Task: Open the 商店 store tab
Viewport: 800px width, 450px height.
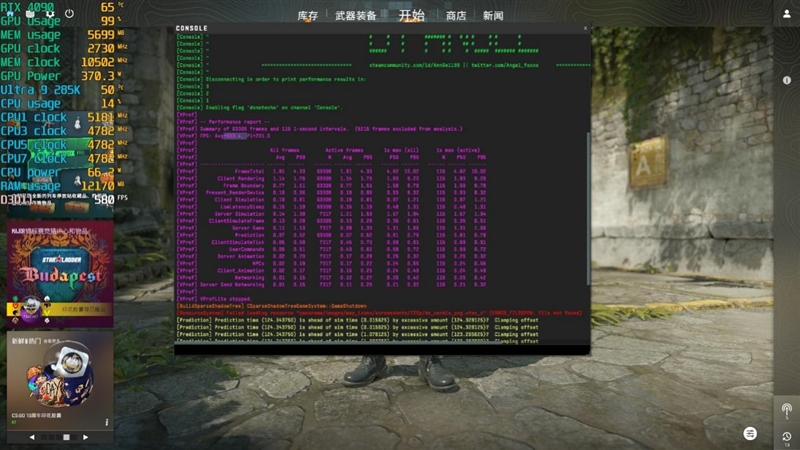Action: [456, 16]
